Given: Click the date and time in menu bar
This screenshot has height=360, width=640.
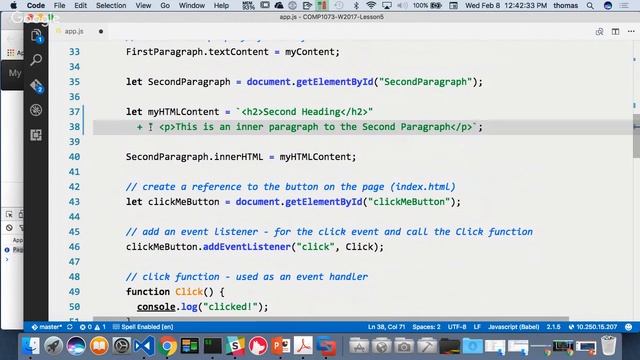Looking at the screenshot, I should (x=506, y=5).
